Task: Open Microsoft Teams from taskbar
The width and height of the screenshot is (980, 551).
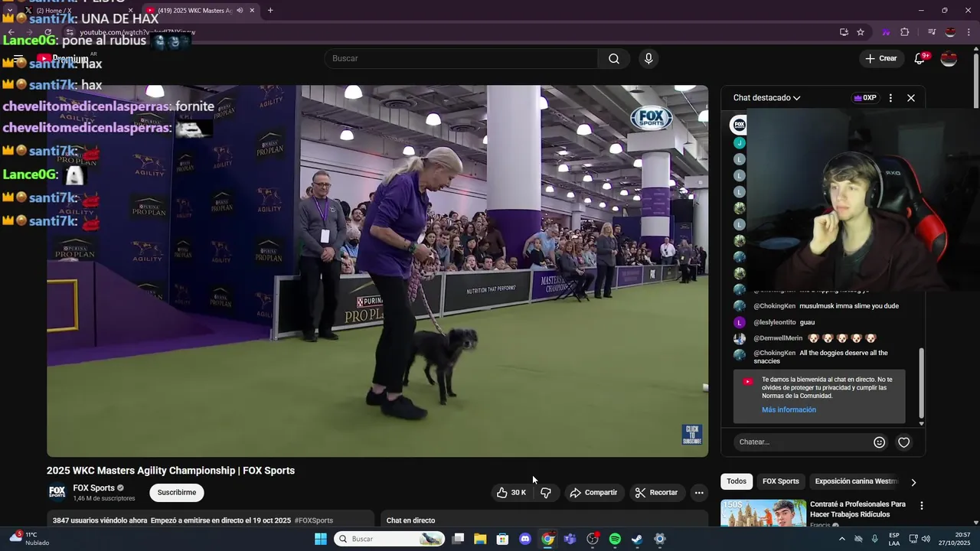Action: 570,539
